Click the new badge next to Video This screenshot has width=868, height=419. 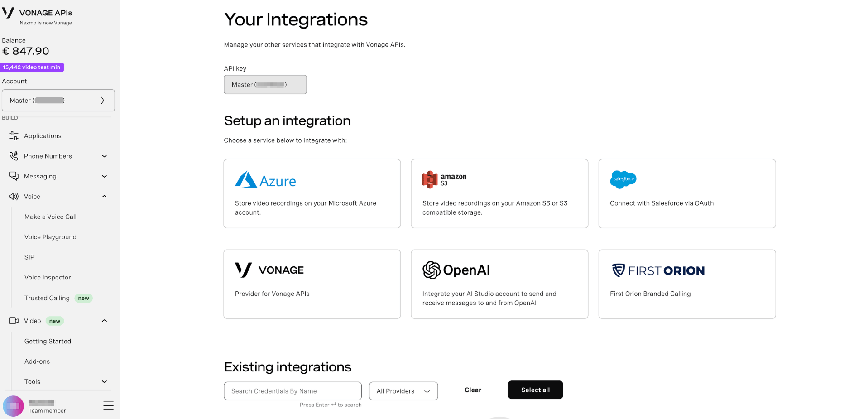coord(55,321)
